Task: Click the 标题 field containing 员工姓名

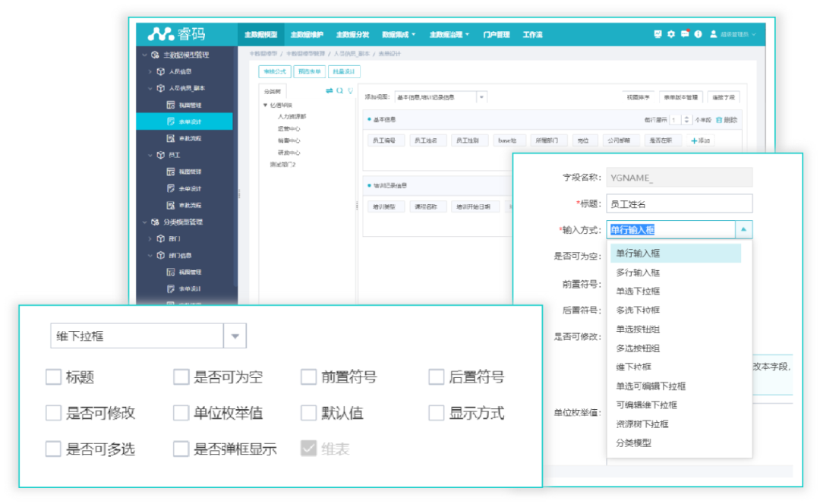Action: [x=679, y=203]
